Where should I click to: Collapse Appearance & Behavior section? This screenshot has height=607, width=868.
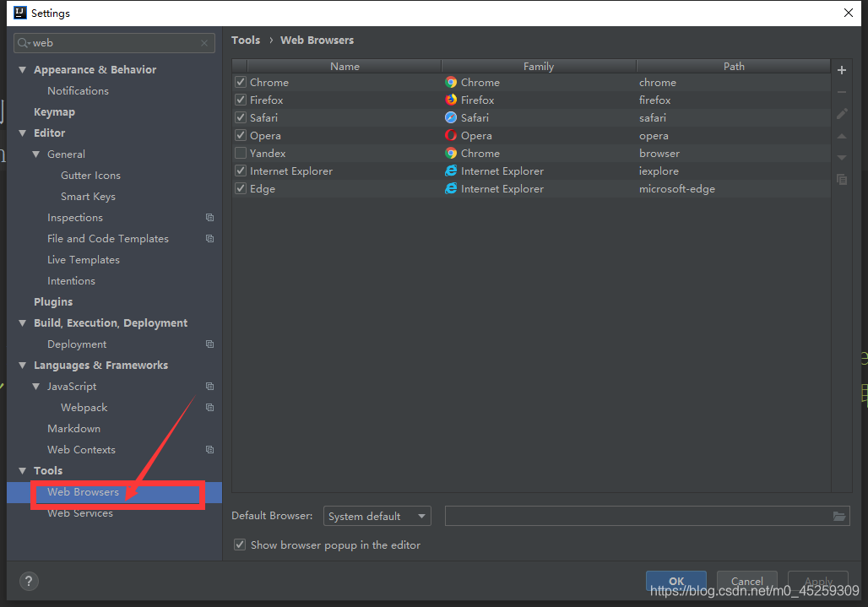coord(23,70)
